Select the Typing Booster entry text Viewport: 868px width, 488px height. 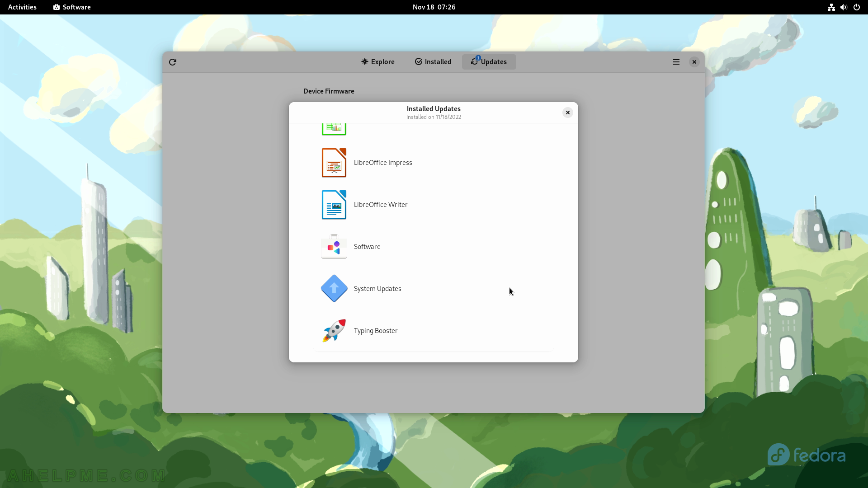pyautogui.click(x=376, y=331)
